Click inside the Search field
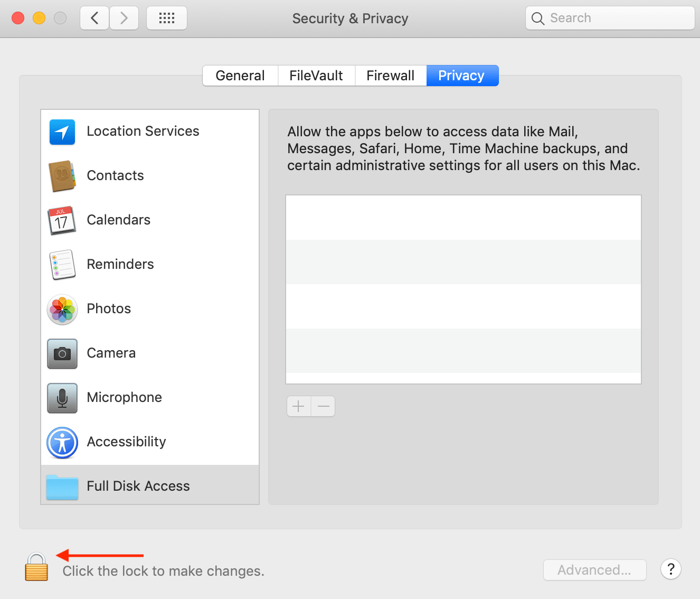Image resolution: width=700 pixels, height=599 pixels. coord(609,17)
